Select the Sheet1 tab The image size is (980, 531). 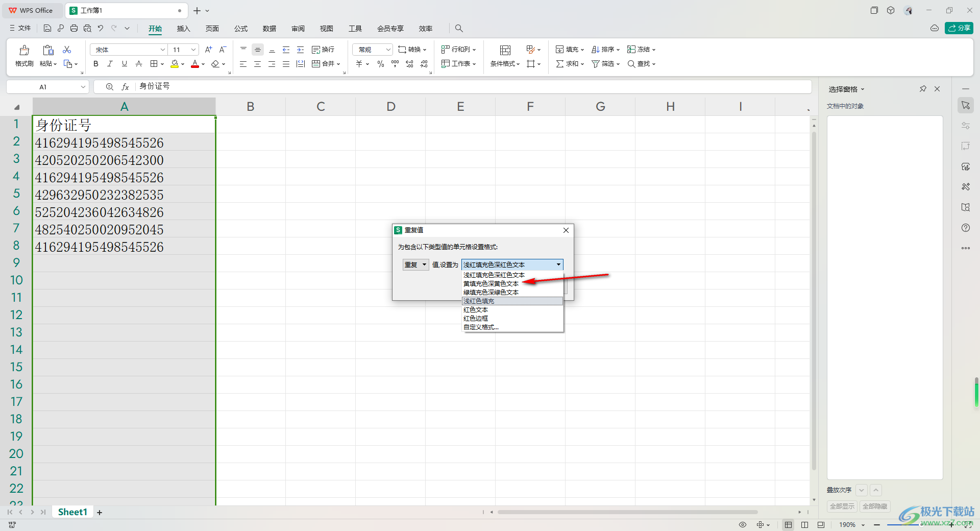72,512
